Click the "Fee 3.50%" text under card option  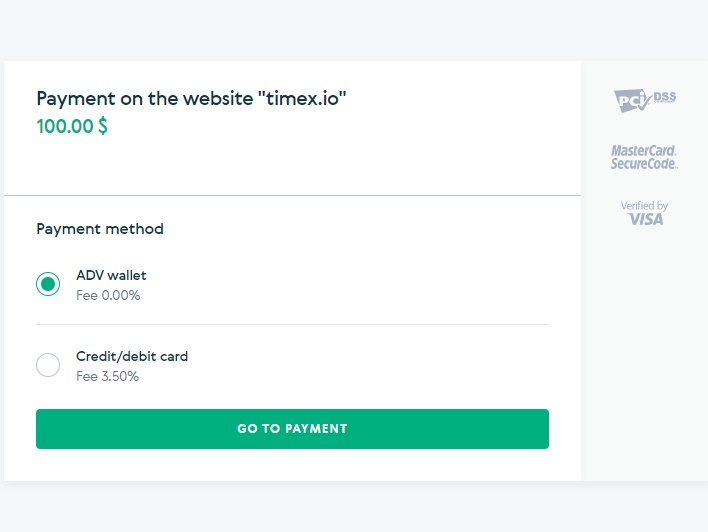point(107,376)
